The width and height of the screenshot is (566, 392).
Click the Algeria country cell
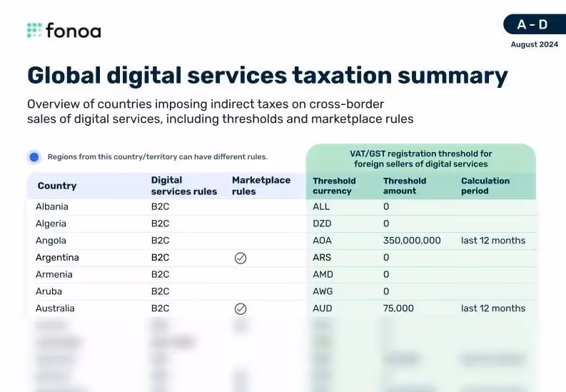point(51,223)
